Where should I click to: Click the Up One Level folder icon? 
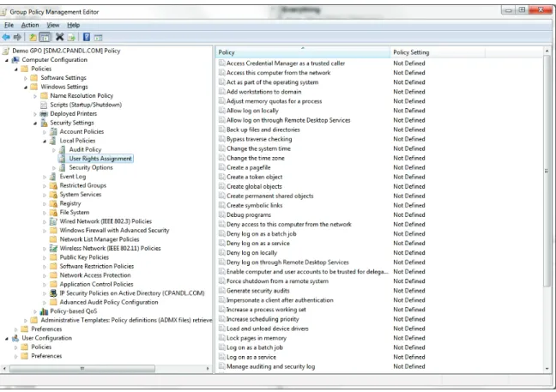coord(33,37)
